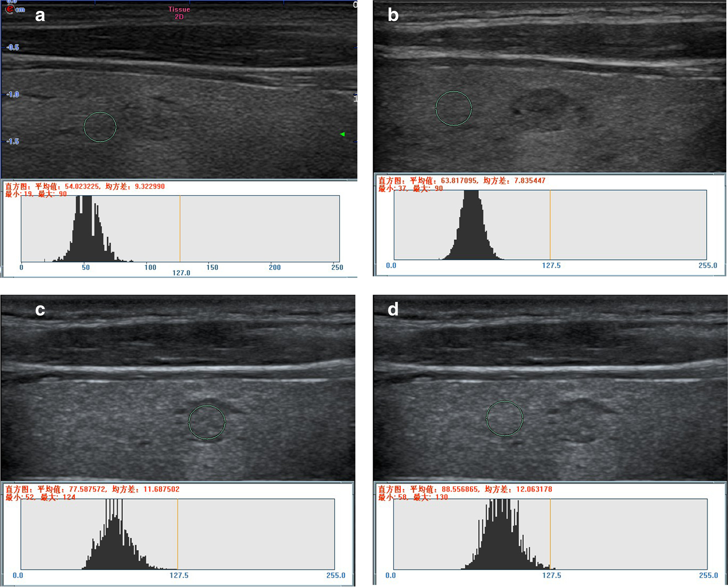Click the 127.0 axis label in panel a
This screenshot has height=587, width=728.
pyautogui.click(x=181, y=273)
